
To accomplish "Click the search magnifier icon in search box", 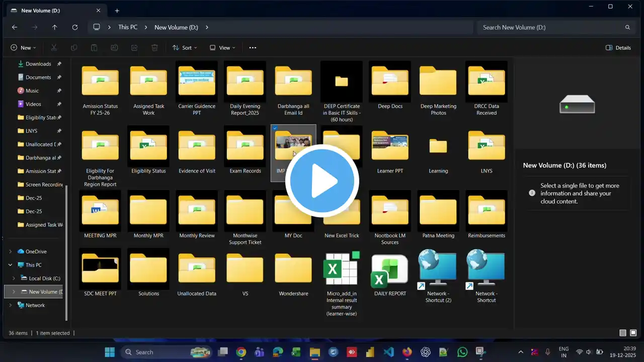I will (627, 27).
